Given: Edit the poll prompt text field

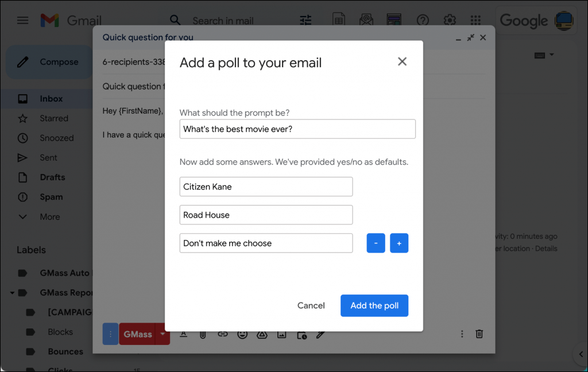Looking at the screenshot, I should 297,129.
